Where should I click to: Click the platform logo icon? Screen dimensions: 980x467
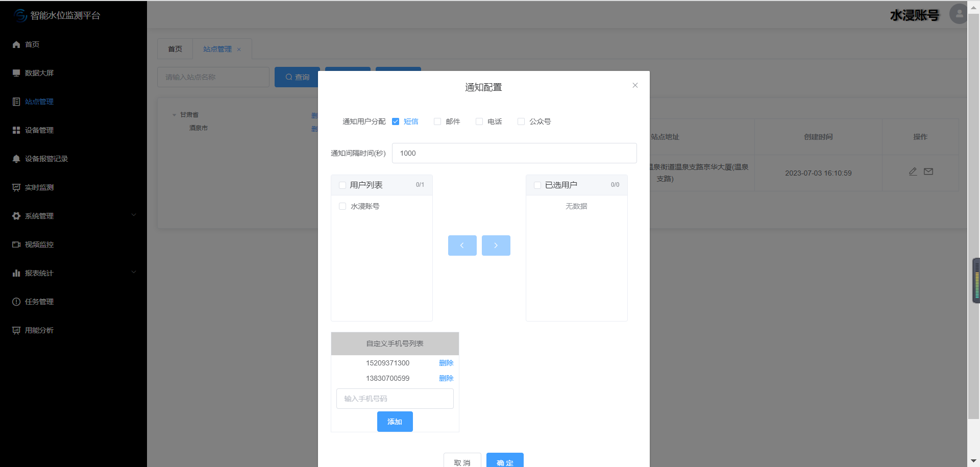[20, 15]
